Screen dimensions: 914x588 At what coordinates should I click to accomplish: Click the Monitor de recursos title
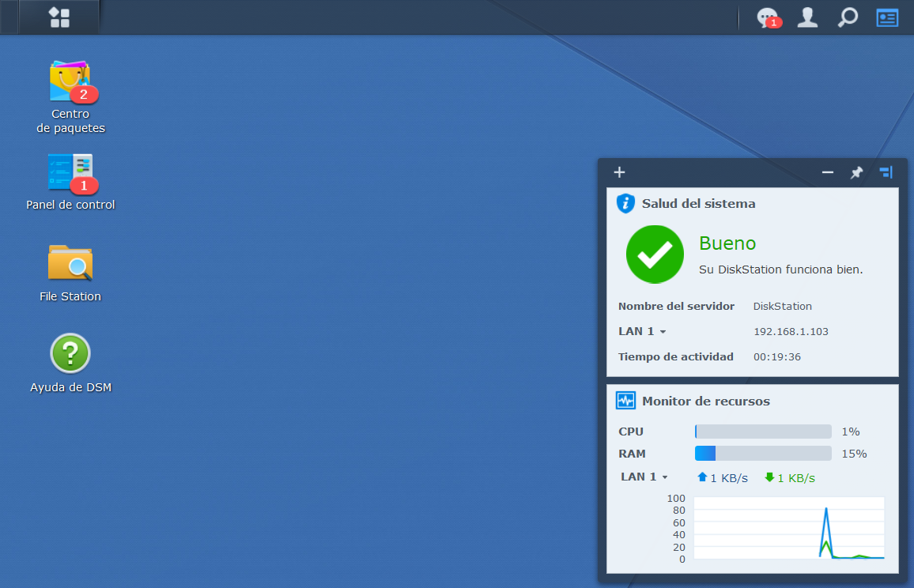click(705, 401)
